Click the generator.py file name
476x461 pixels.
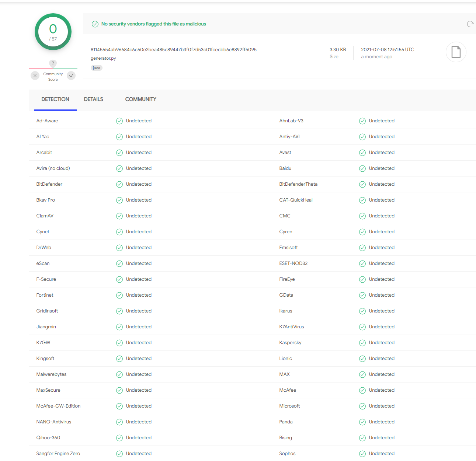[x=103, y=58]
